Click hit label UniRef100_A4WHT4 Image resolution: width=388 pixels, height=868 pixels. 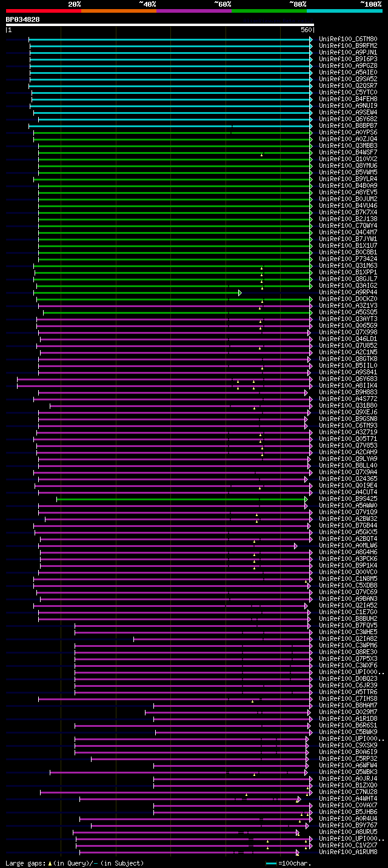[x=348, y=798]
